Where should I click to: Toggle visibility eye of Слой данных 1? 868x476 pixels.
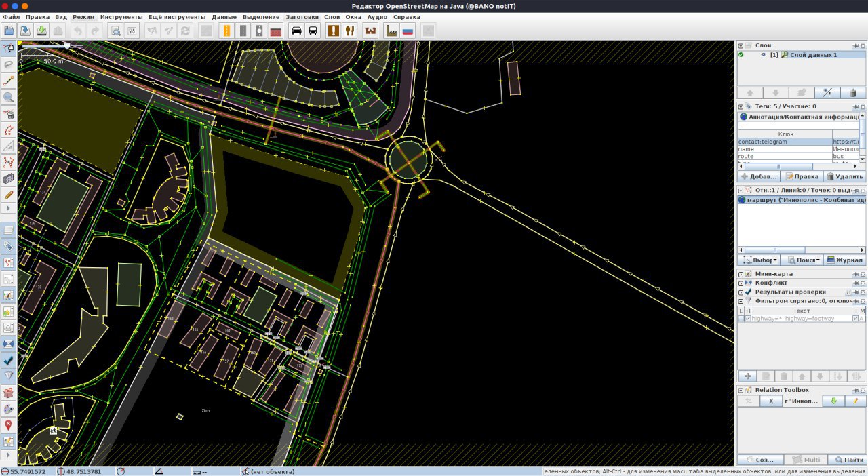click(x=763, y=55)
